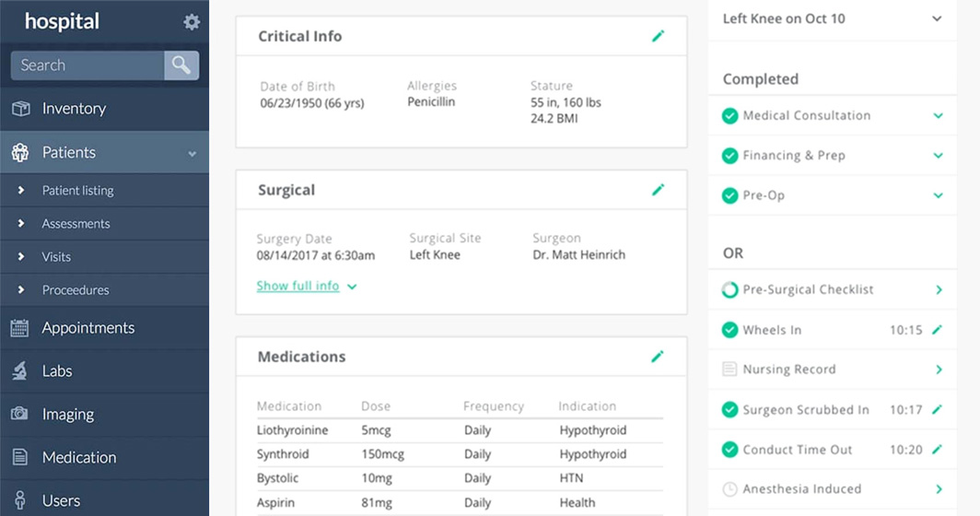Toggle the Anesthesia Induced status circle
The image size is (980, 516).
click(729, 489)
